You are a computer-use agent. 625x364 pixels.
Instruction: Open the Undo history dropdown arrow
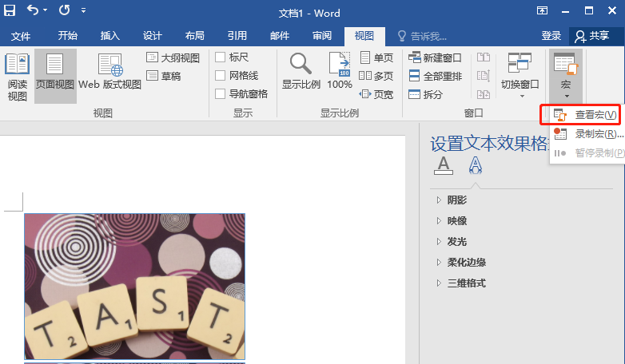click(x=45, y=10)
